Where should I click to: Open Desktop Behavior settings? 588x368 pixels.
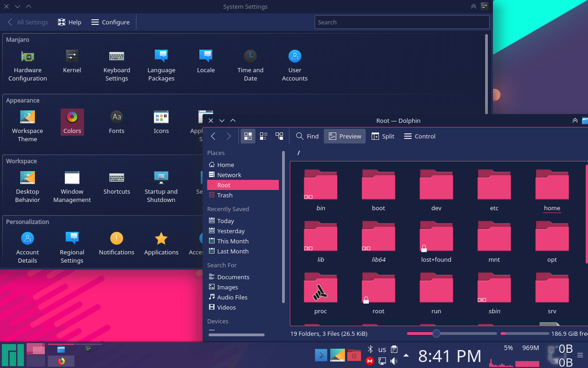pyautogui.click(x=28, y=187)
